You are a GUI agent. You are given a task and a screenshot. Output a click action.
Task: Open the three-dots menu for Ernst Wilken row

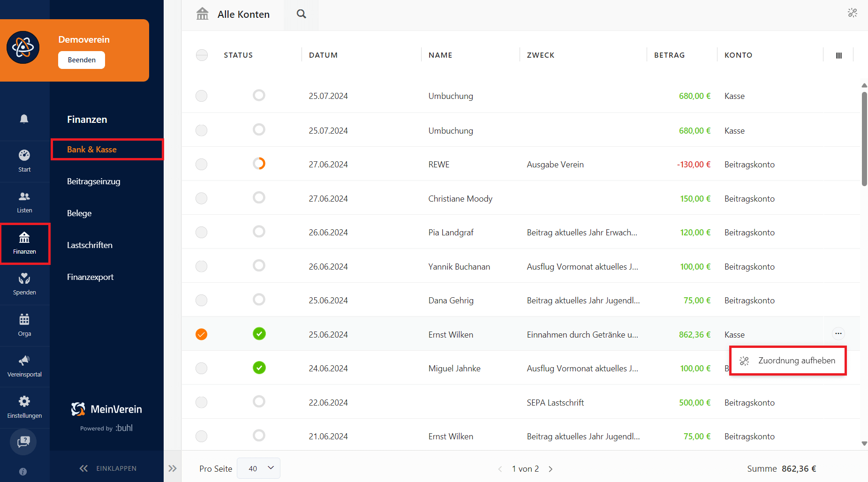coord(838,333)
